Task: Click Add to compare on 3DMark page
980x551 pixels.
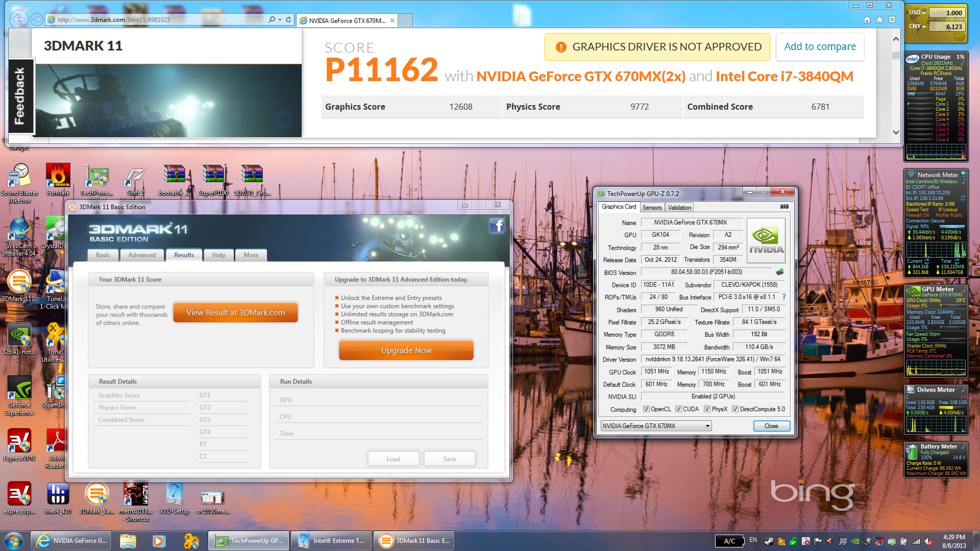Action: click(x=820, y=46)
